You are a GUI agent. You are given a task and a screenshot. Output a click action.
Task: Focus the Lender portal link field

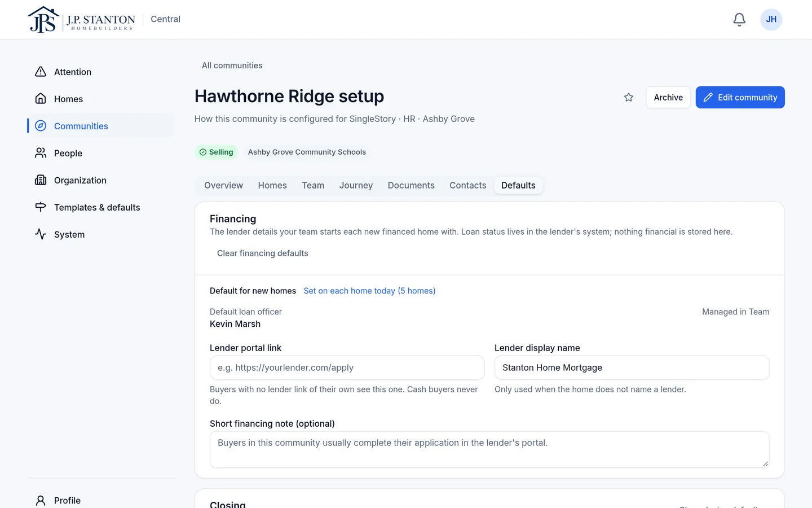pos(347,368)
